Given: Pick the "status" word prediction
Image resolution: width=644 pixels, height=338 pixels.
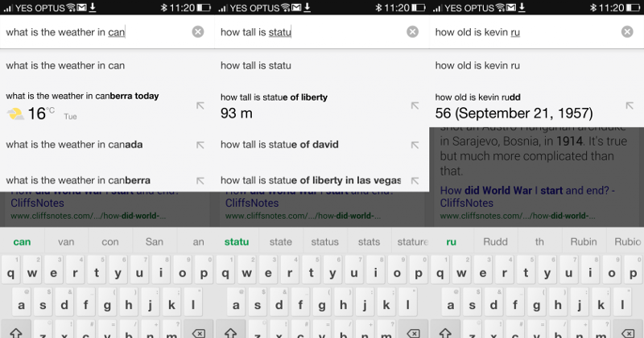Looking at the screenshot, I should pos(324,241).
